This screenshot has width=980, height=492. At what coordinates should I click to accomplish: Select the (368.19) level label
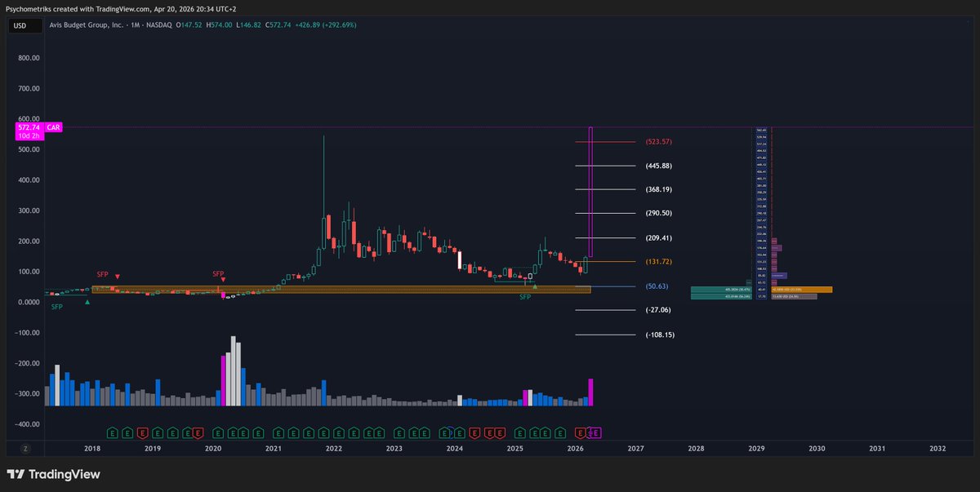pos(659,189)
